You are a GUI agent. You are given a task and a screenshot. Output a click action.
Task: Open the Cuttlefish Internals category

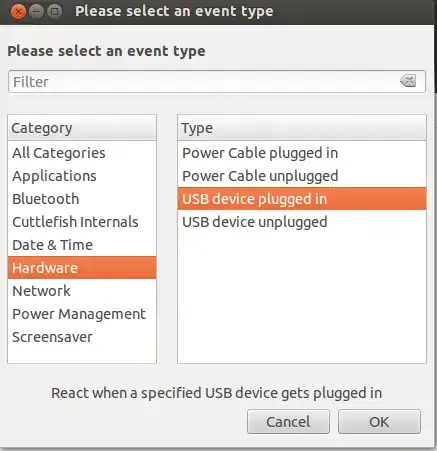click(82, 222)
